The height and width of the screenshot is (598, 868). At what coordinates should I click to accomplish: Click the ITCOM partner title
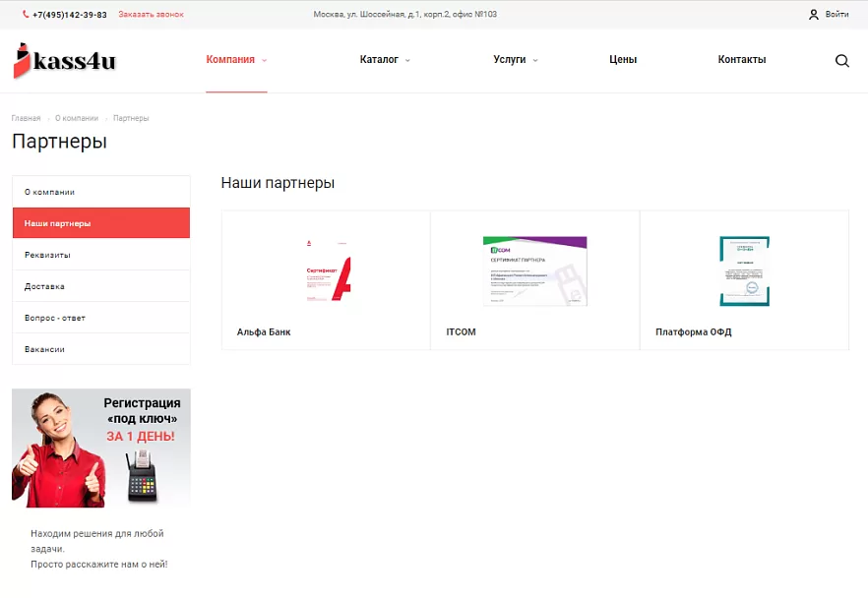(x=461, y=331)
